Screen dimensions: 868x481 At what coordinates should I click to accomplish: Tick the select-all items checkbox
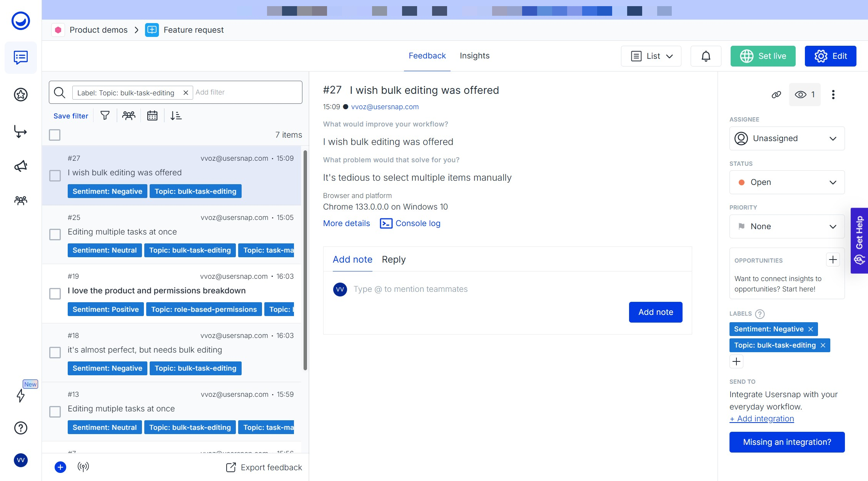(x=55, y=135)
